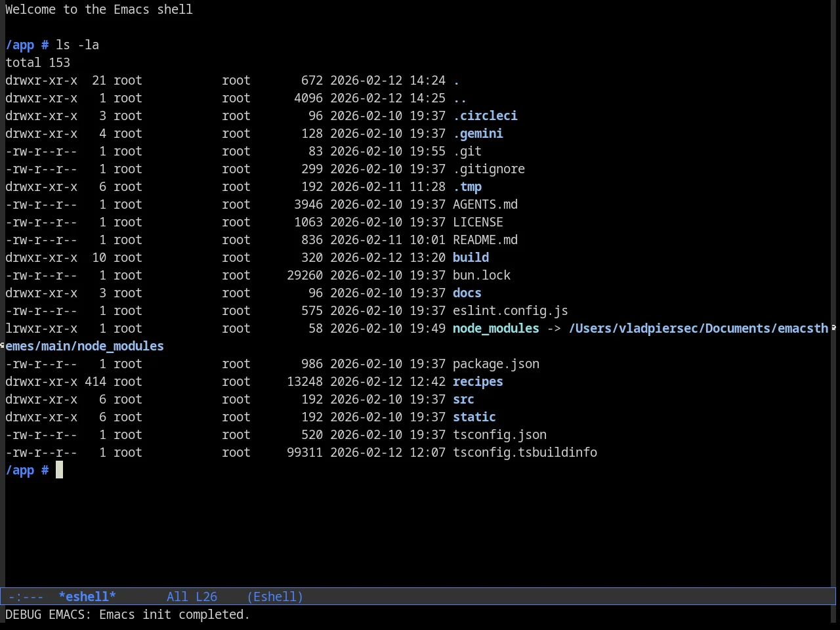
Task: Click the tsconfig.json file name
Action: (499, 434)
